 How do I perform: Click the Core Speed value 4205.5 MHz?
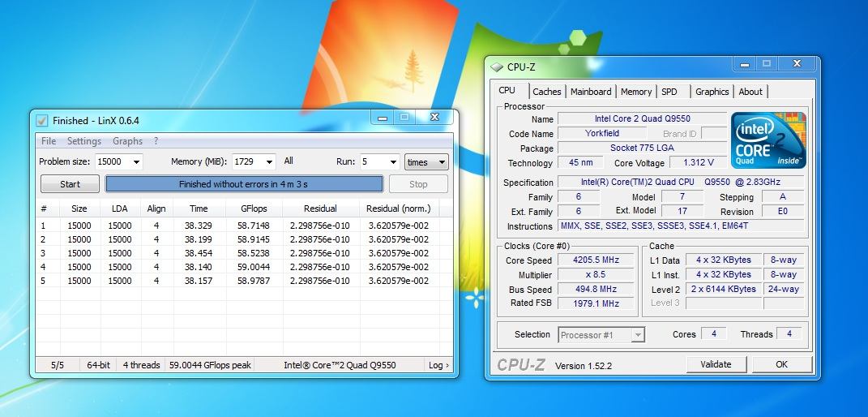click(596, 260)
